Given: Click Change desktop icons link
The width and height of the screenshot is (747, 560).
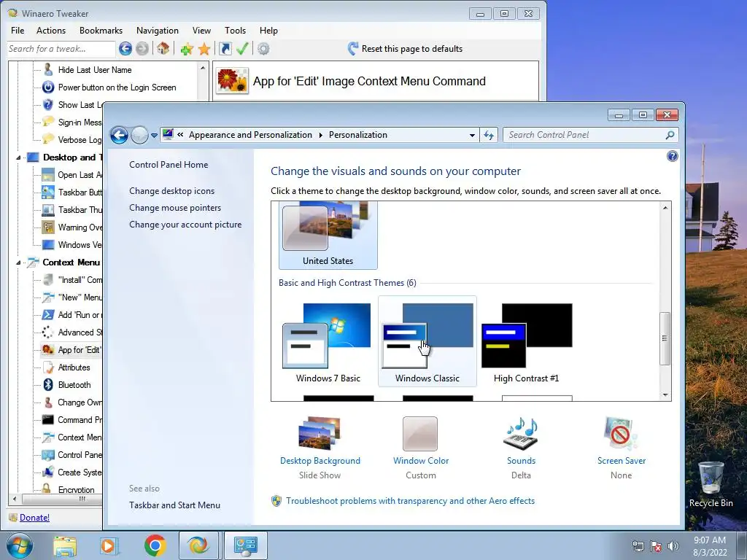Looking at the screenshot, I should click(171, 191).
